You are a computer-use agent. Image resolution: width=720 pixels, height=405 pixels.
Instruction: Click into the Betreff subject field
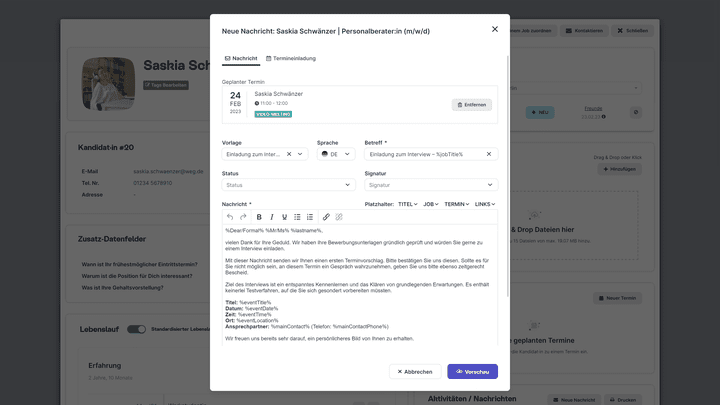[x=425, y=154]
